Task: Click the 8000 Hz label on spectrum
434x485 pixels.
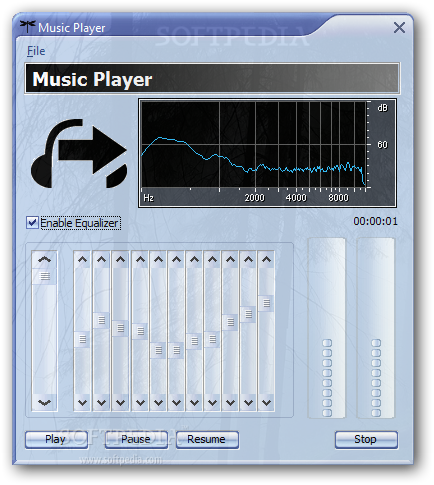Action: pyautogui.click(x=338, y=198)
